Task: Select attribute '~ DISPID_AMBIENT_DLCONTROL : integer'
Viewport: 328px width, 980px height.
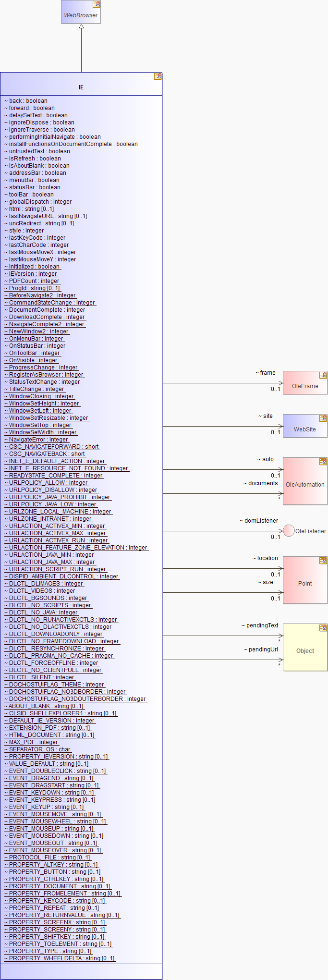Action: pos(62,576)
